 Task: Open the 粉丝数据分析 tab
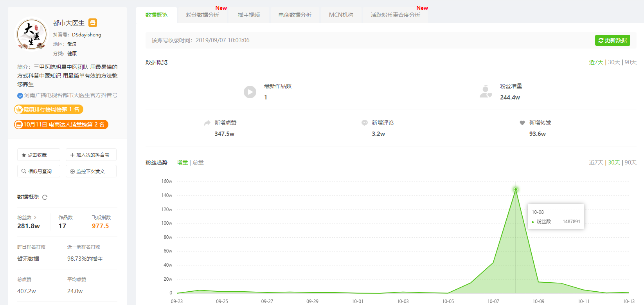point(203,15)
